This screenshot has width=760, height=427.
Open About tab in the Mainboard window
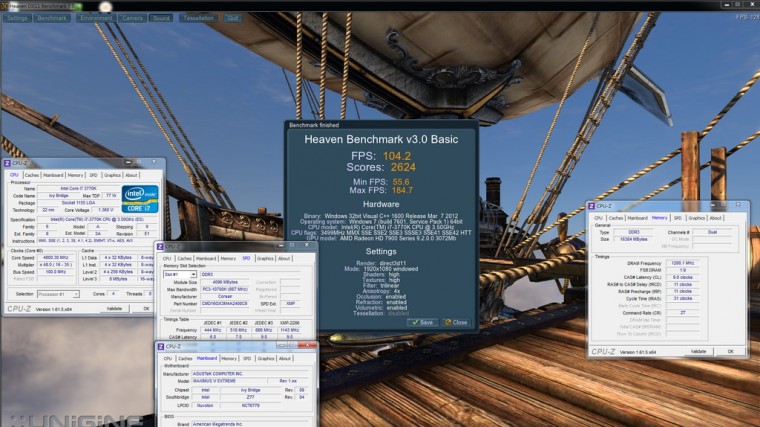[x=285, y=358]
